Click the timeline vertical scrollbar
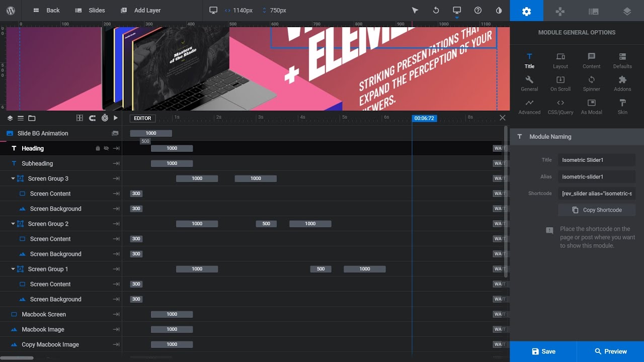This screenshot has width=644, height=362. click(506, 201)
